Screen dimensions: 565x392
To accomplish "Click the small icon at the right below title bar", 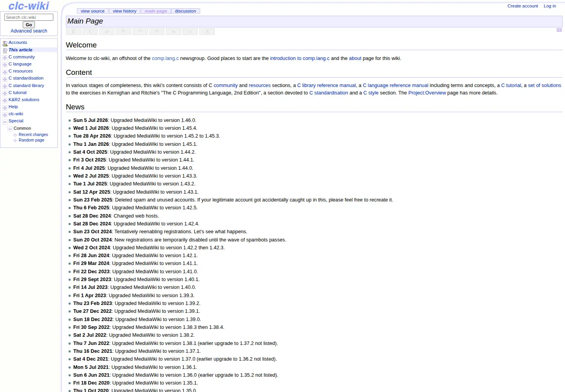I will click(x=559, y=30).
